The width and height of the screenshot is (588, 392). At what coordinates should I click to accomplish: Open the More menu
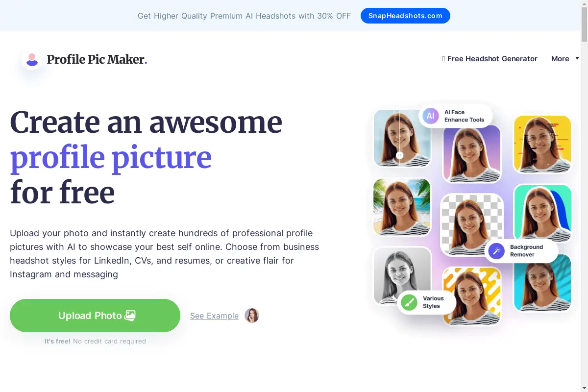coord(560,59)
